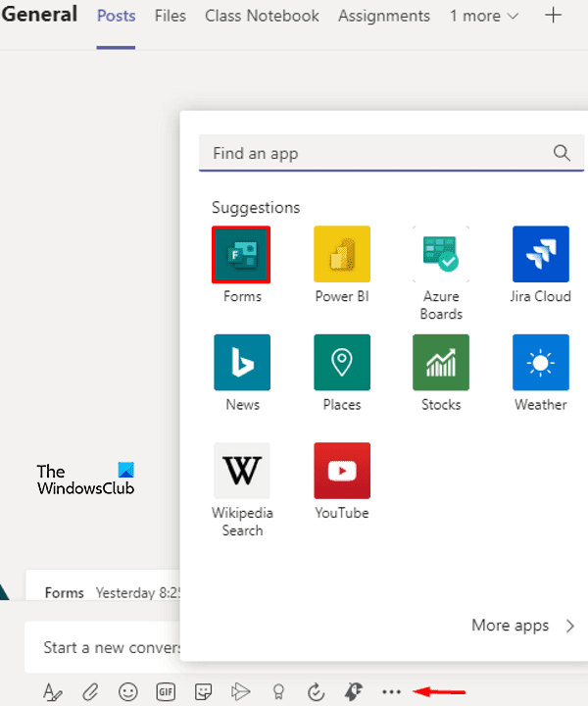
Task: Select the Wikipedia Search app
Action: (x=242, y=471)
